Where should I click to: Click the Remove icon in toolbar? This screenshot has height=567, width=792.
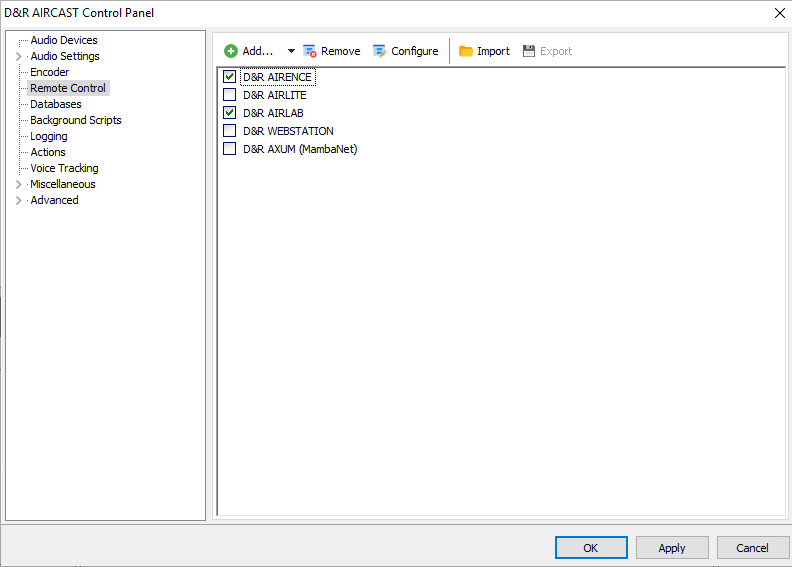click(310, 51)
